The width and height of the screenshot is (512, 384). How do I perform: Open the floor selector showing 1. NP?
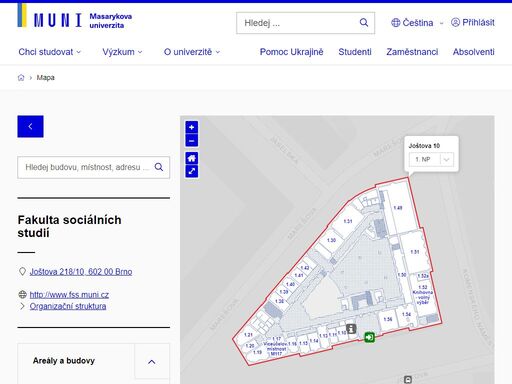[431, 159]
